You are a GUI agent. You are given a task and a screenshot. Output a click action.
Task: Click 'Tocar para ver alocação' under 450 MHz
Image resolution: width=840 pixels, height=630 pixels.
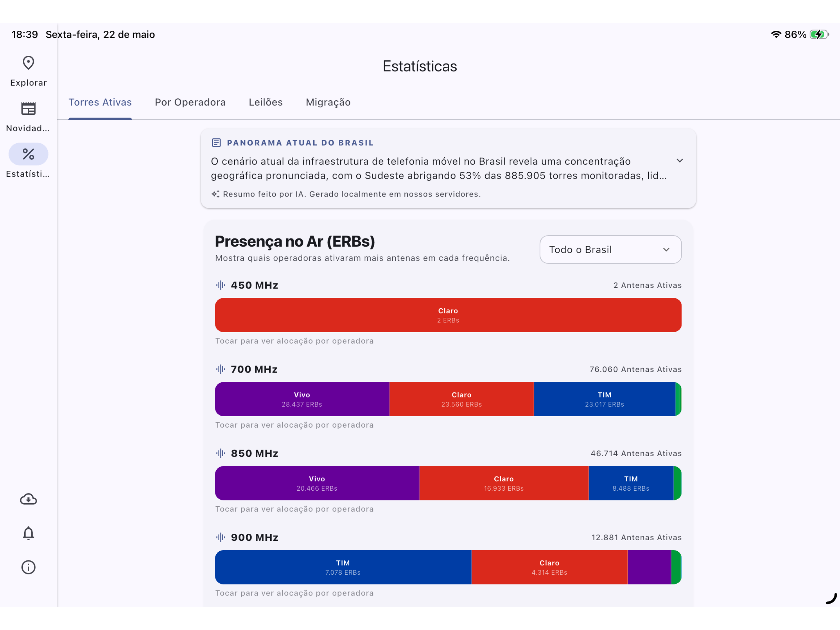point(294,341)
